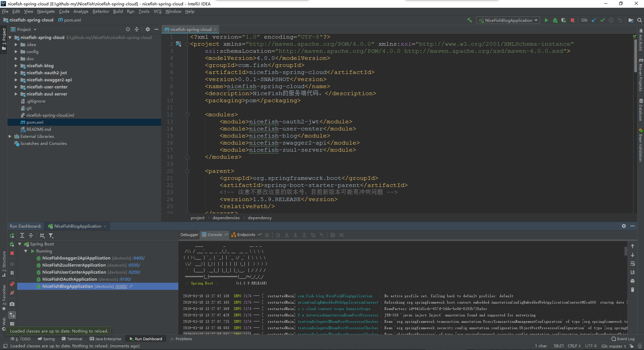The height and width of the screenshot is (350, 644).
Task: Click the View Breakpoints red circles icon
Action: coord(12,284)
